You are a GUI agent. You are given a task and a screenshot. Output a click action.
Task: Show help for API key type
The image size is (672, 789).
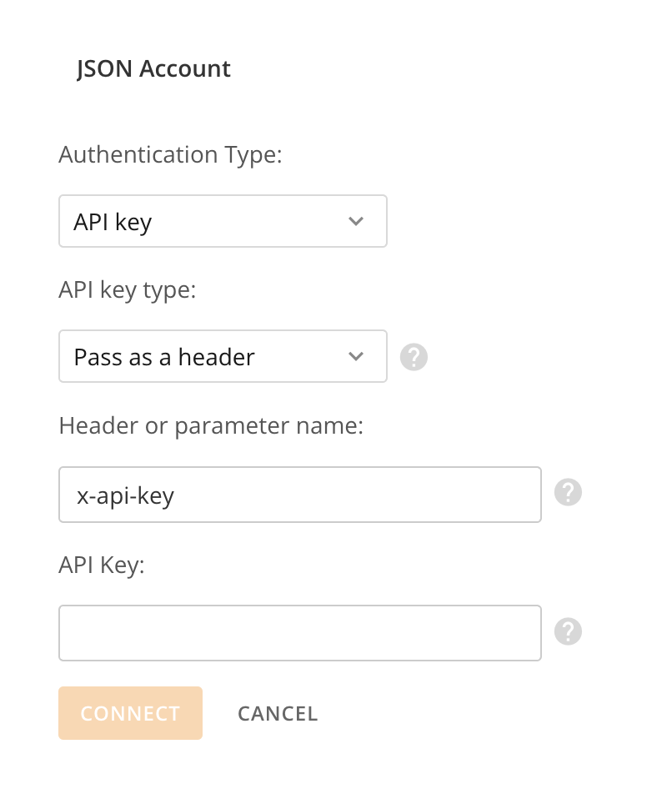coord(414,357)
